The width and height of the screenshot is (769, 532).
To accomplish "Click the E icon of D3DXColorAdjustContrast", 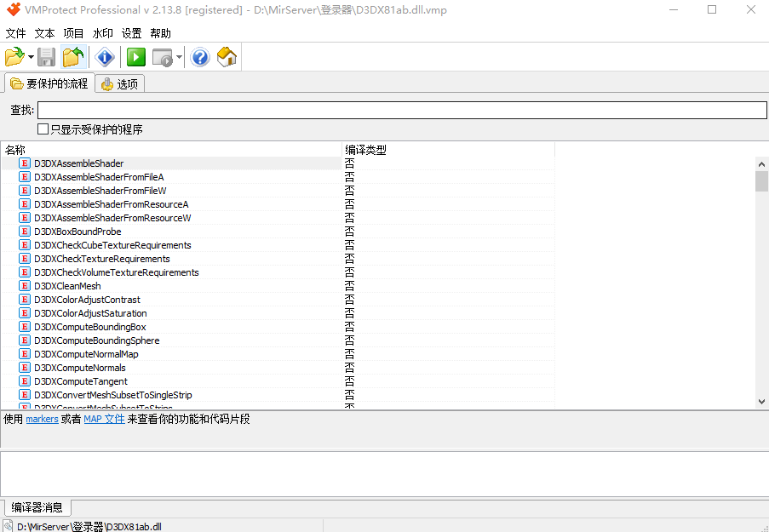I will pyautogui.click(x=25, y=299).
